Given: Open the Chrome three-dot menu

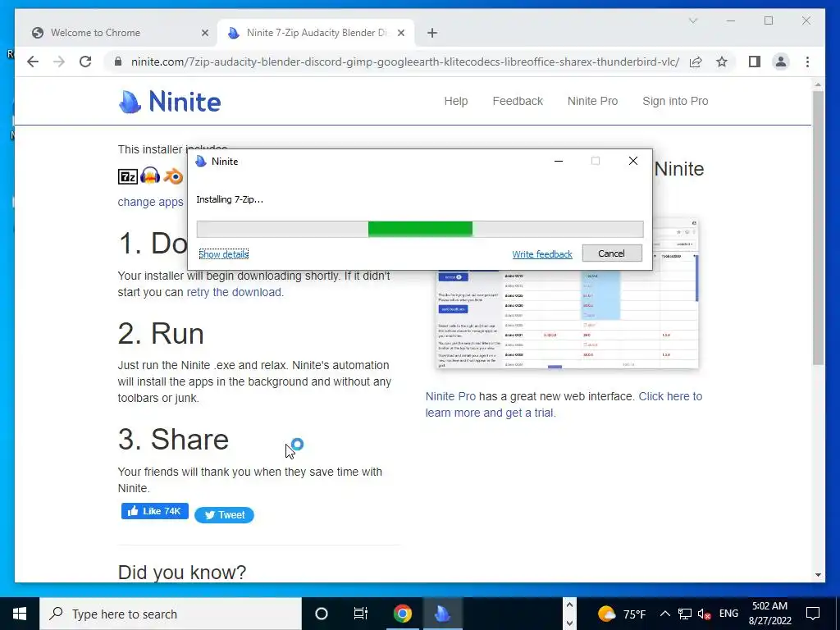Looking at the screenshot, I should [807, 62].
